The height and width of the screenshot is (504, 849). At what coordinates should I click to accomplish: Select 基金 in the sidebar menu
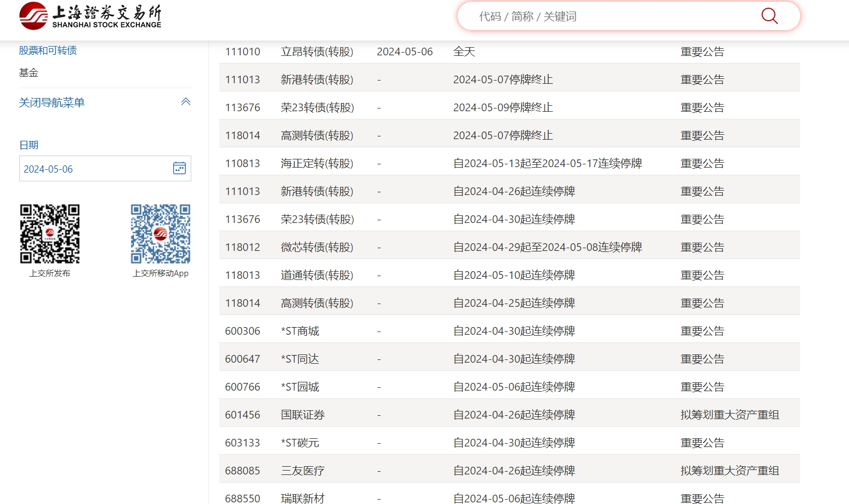[29, 72]
